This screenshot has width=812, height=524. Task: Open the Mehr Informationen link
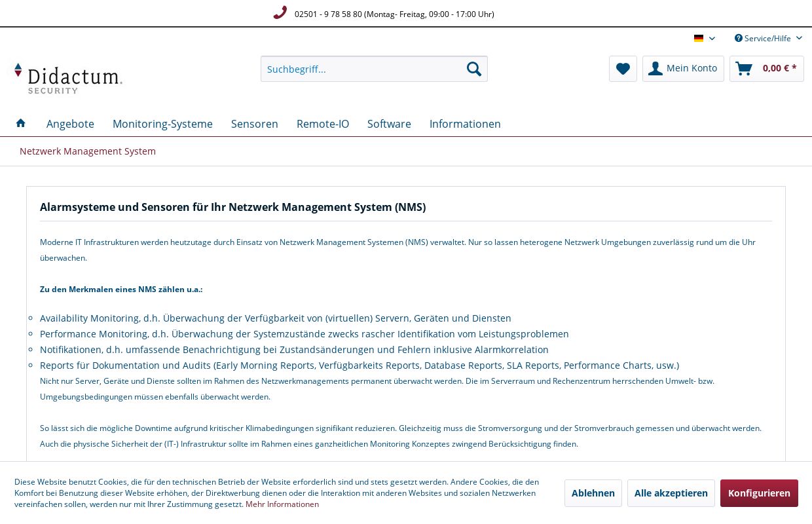tap(282, 504)
